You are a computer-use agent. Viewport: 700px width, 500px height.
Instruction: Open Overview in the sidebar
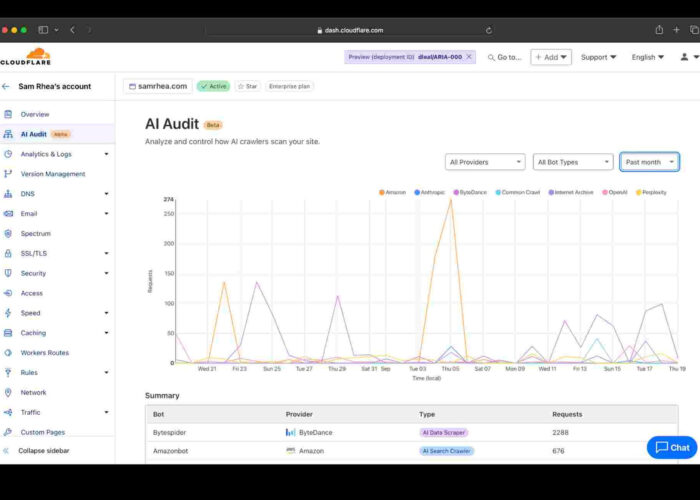35,114
